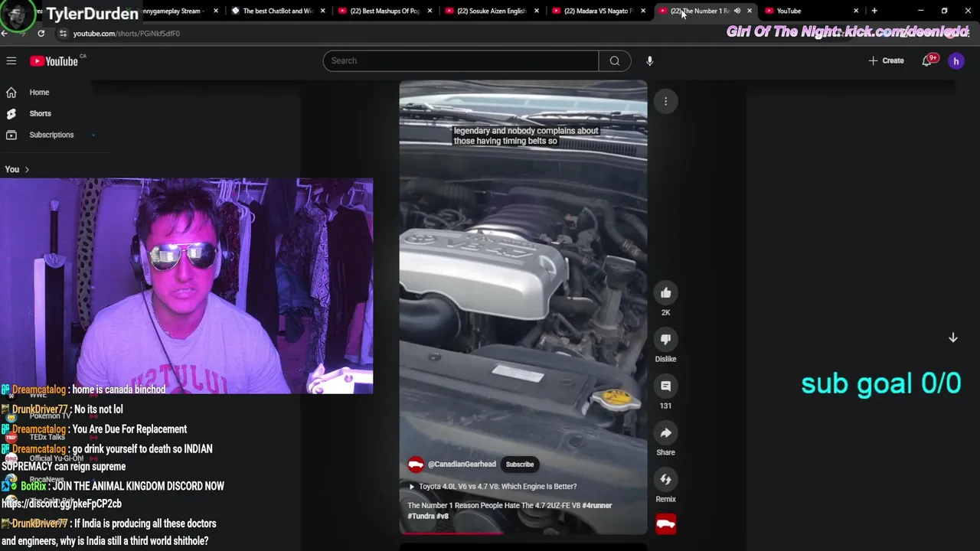Switch to Madara VS Nagato tab
This screenshot has height=551, width=980.
pos(598,11)
